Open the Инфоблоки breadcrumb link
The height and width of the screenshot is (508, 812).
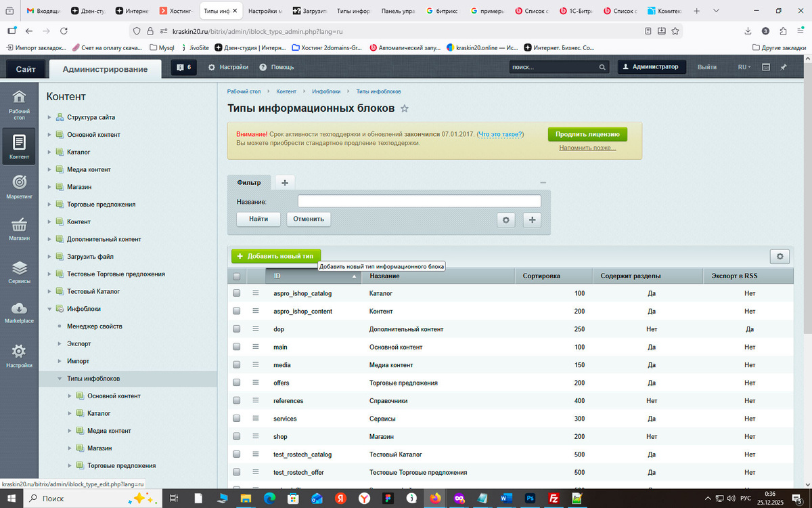[326, 91]
